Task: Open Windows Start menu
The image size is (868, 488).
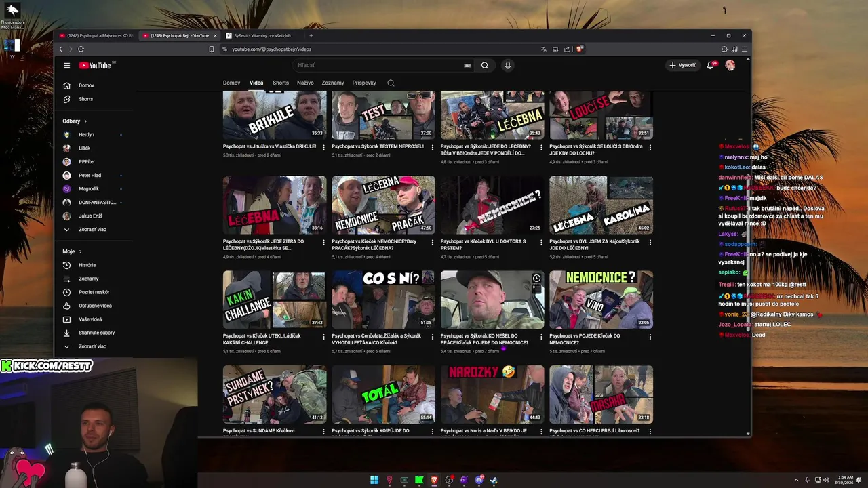Action: point(374,480)
